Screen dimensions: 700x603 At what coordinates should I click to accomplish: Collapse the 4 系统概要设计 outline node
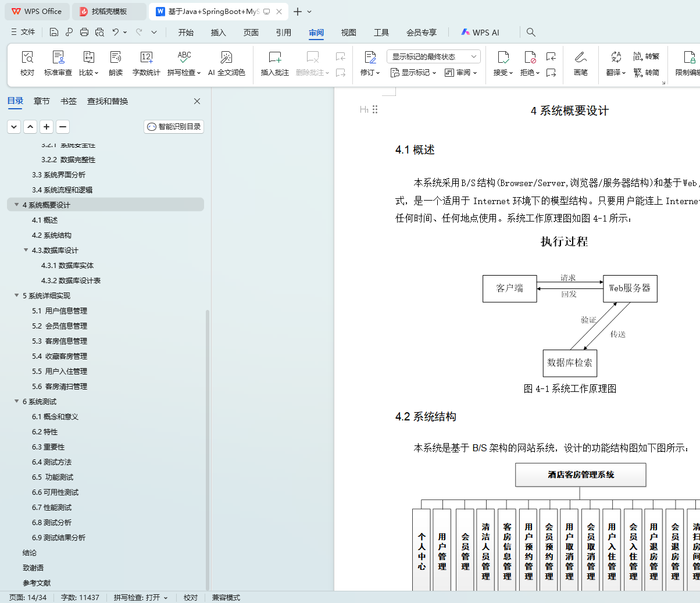(16, 205)
